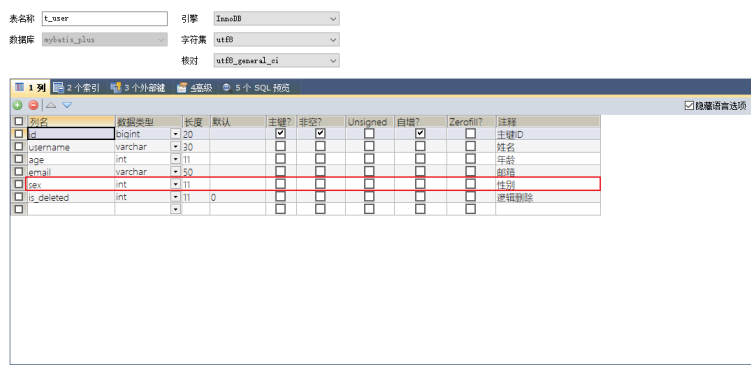Open the 数据库 mybatis_plus dropdown
Image resolution: width=751 pixels, height=366 pixels.
click(105, 39)
